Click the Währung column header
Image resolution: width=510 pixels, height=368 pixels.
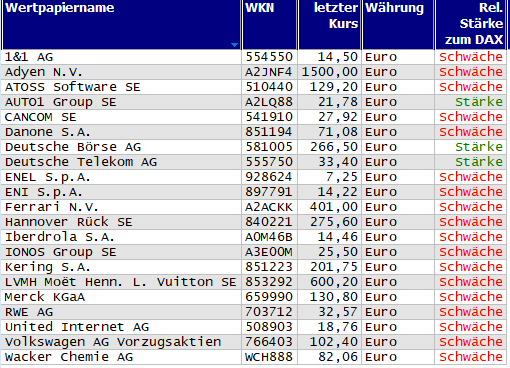click(398, 25)
